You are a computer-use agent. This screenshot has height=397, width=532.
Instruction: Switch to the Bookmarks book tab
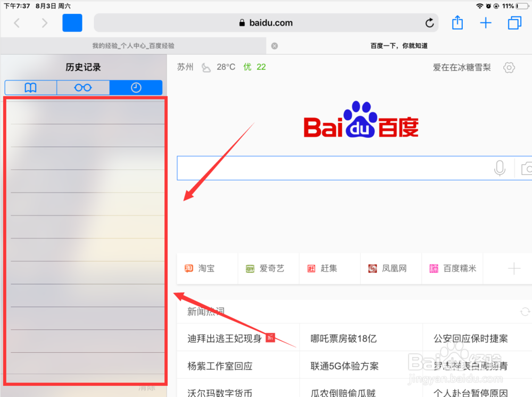[30, 88]
